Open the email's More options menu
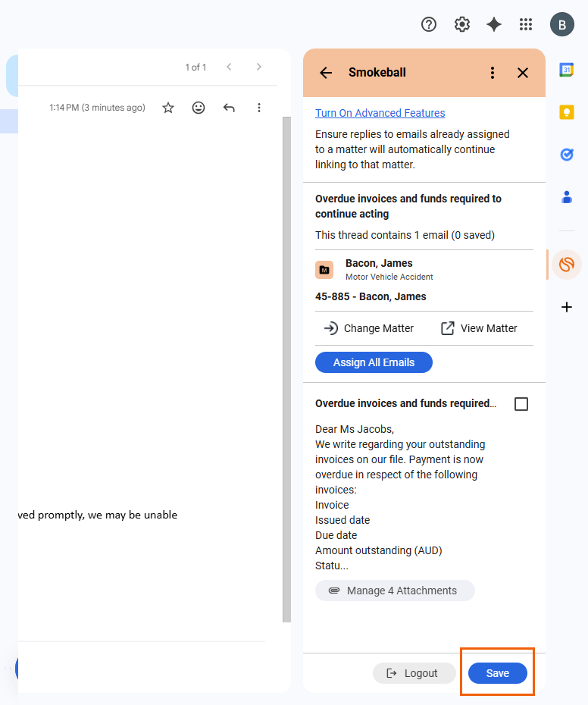The image size is (588, 705). pos(259,108)
